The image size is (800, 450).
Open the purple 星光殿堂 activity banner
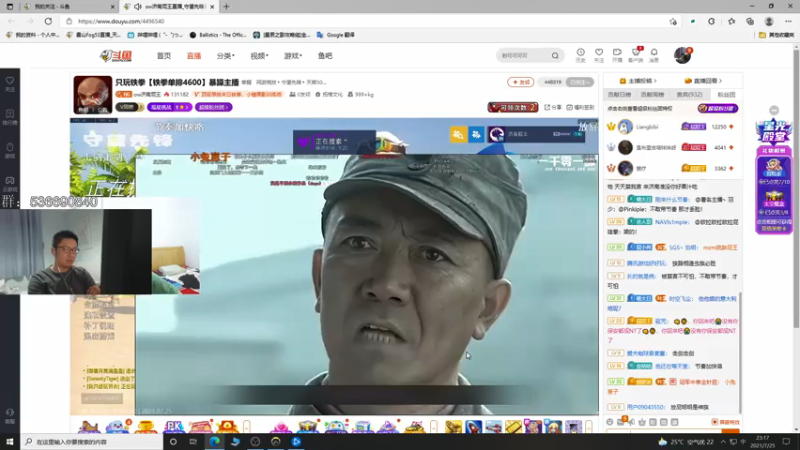(x=774, y=132)
